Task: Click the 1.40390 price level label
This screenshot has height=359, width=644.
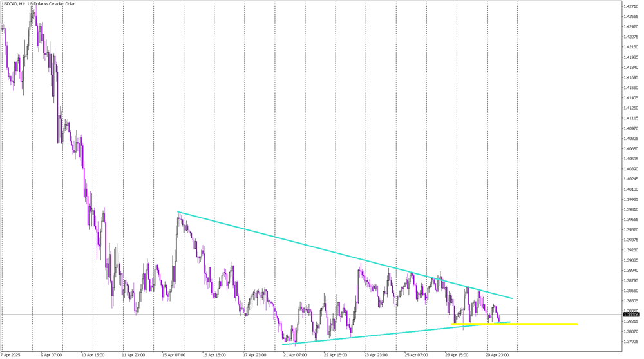Action: pos(631,169)
